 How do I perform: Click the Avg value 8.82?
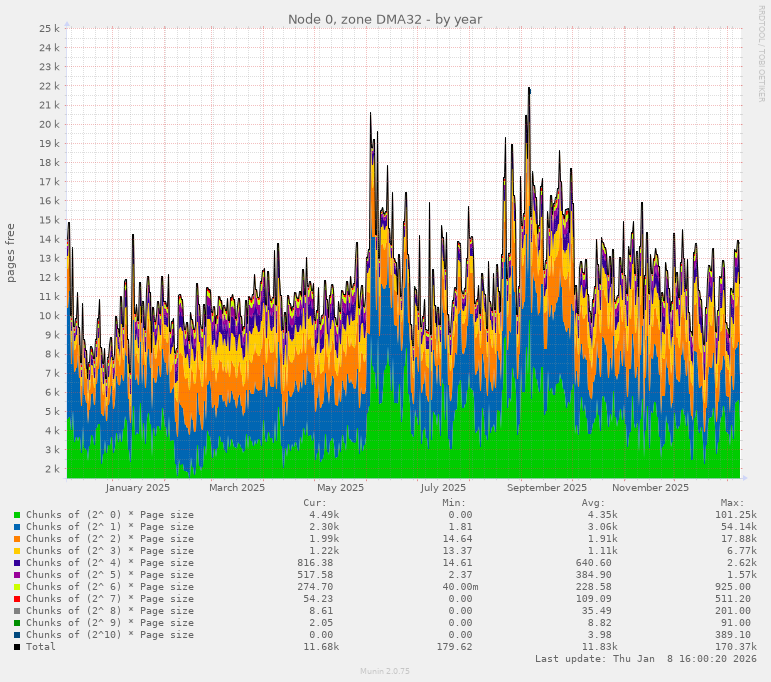pyautogui.click(x=599, y=623)
